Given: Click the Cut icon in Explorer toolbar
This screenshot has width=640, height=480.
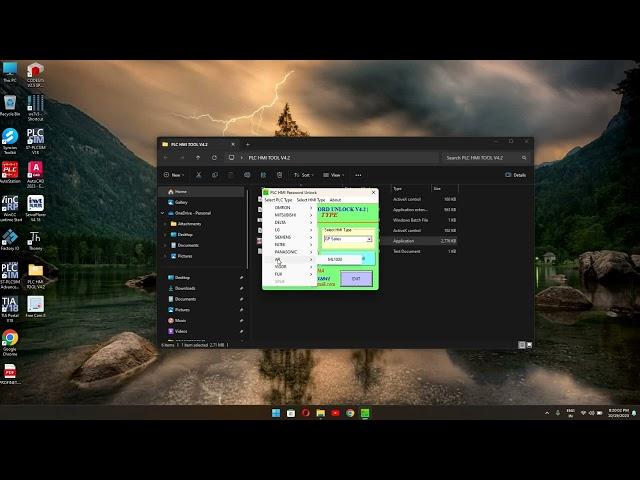Looking at the screenshot, I should 199,175.
